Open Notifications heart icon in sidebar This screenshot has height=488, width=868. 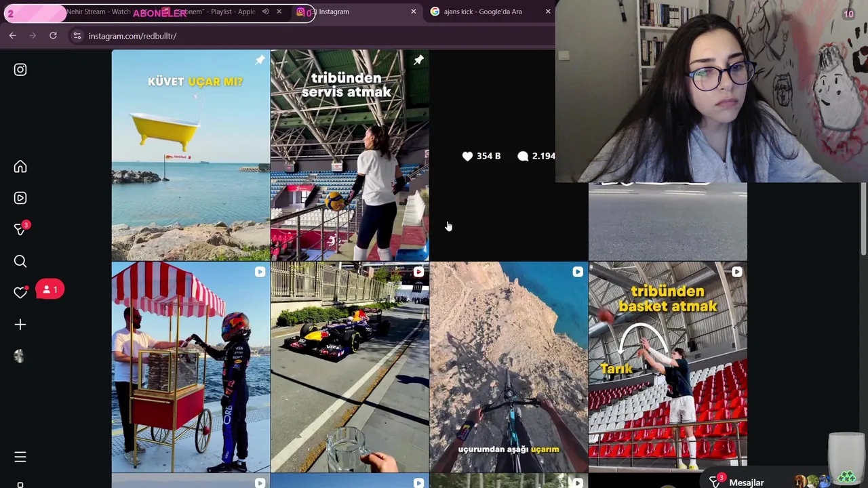[x=20, y=292]
